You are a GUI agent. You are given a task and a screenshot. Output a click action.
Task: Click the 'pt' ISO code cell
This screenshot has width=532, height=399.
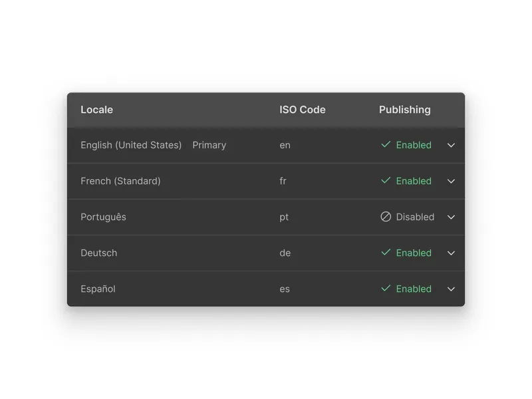(284, 217)
